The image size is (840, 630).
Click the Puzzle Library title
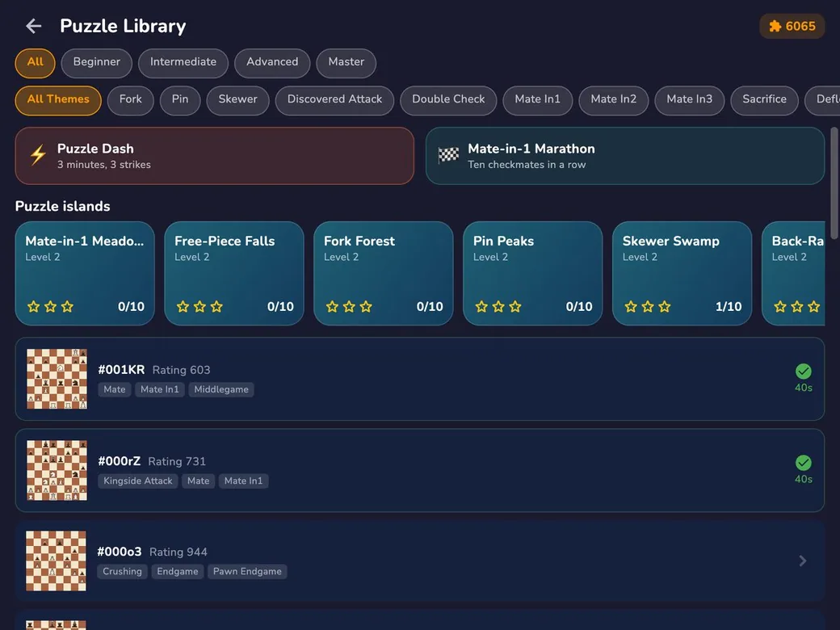click(x=124, y=26)
